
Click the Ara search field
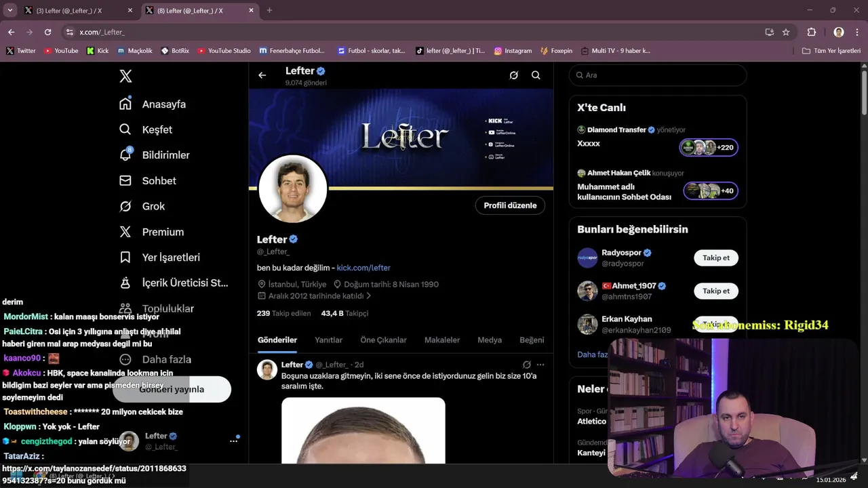[x=658, y=75]
